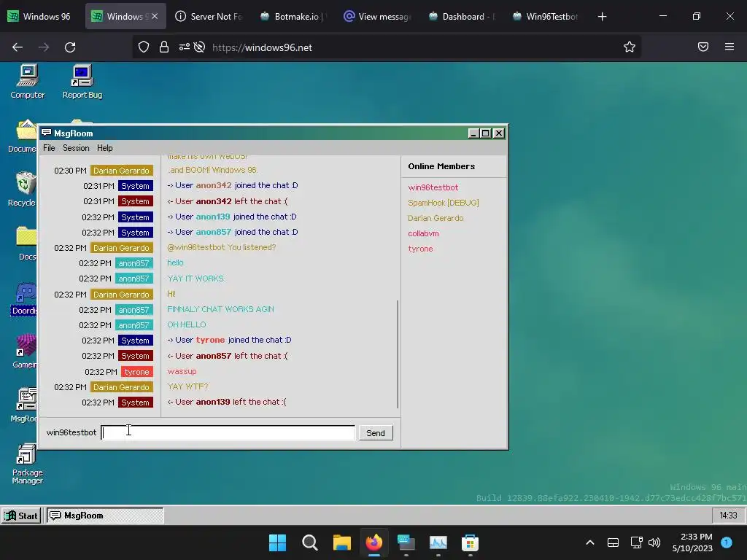The height and width of the screenshot is (560, 747).
Task: Click the shield tracking protection icon
Action: 144,47
